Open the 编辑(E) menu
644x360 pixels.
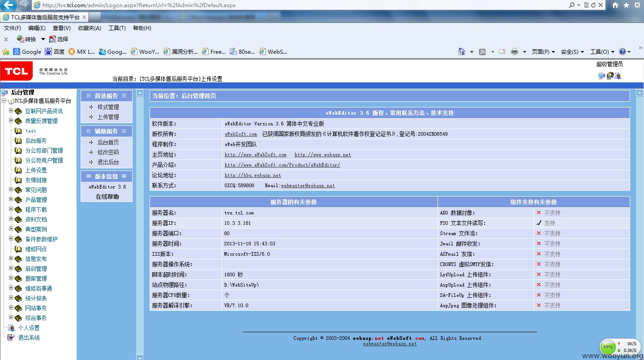point(37,28)
